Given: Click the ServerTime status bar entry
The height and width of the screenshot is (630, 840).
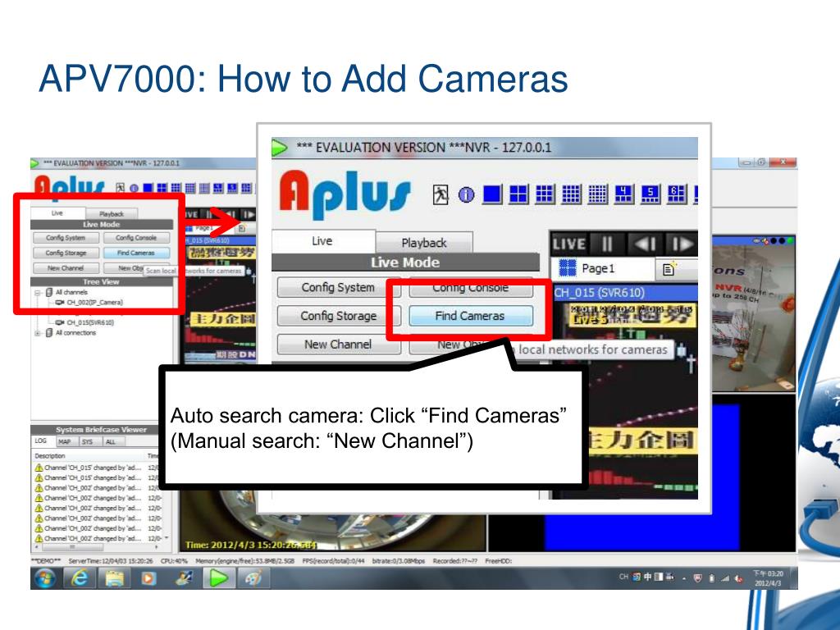Looking at the screenshot, I should point(111,561).
